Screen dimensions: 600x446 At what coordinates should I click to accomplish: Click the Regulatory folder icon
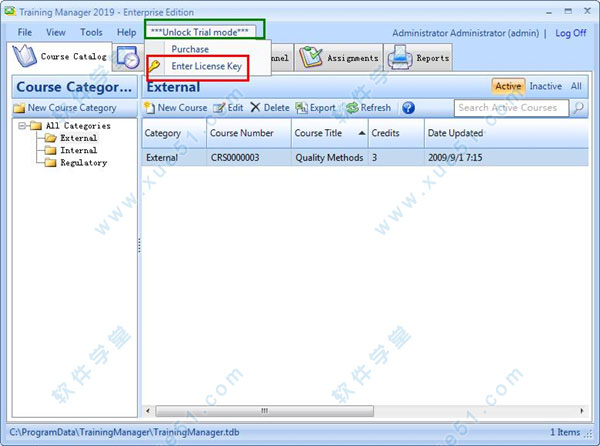tap(51, 163)
